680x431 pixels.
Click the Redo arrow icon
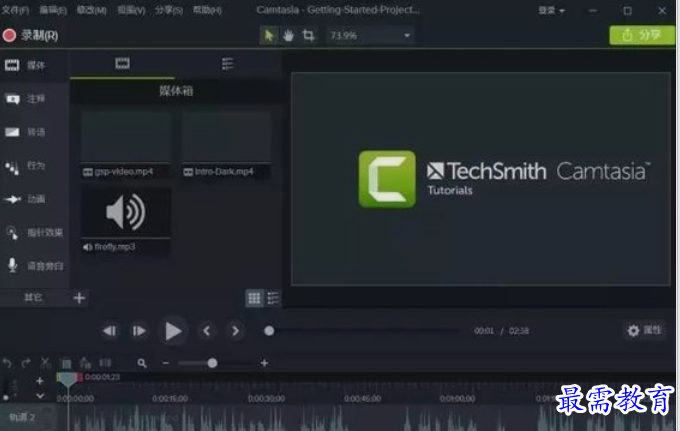pos(26,363)
